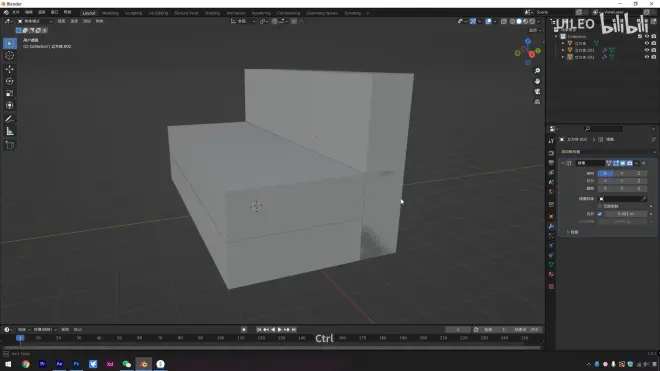This screenshot has width=660, height=371.
Task: Play the timeline animation
Action: pos(279,330)
